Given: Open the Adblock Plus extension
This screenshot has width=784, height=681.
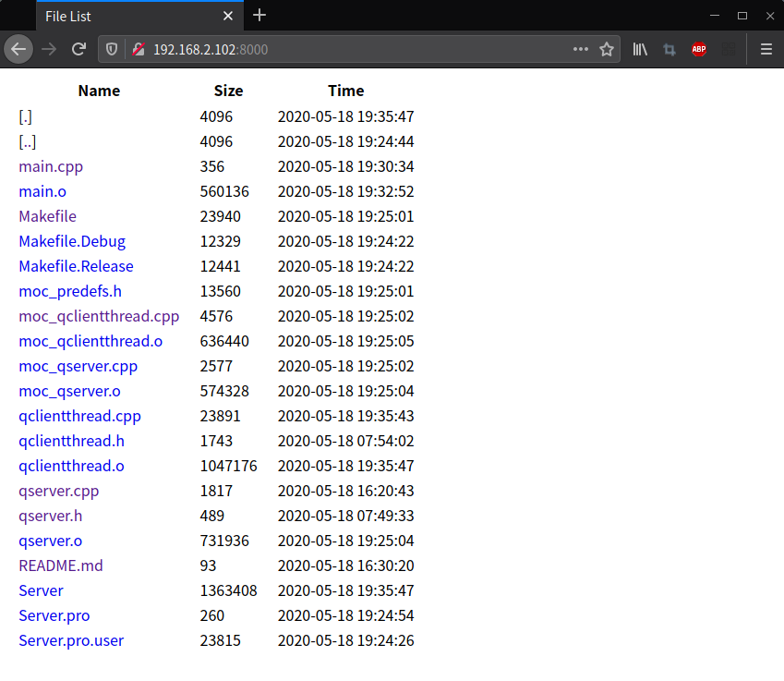Looking at the screenshot, I should 699,49.
